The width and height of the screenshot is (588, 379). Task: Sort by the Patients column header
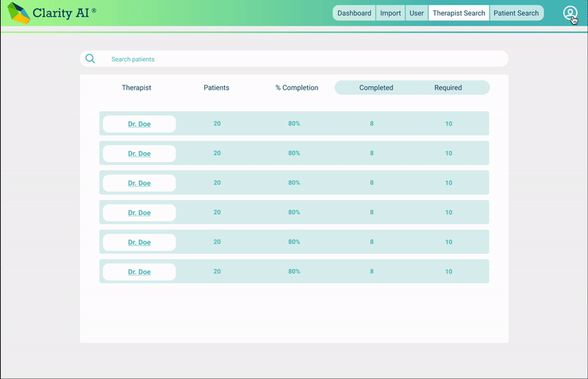216,88
